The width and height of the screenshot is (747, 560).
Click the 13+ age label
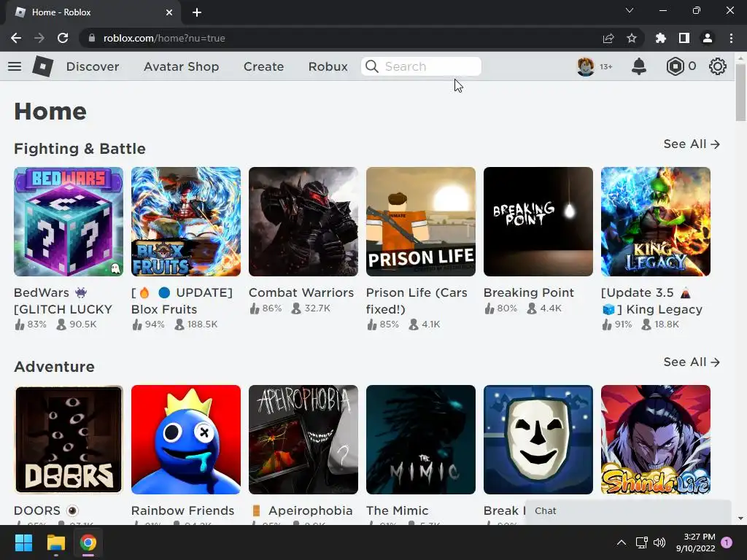606,66
